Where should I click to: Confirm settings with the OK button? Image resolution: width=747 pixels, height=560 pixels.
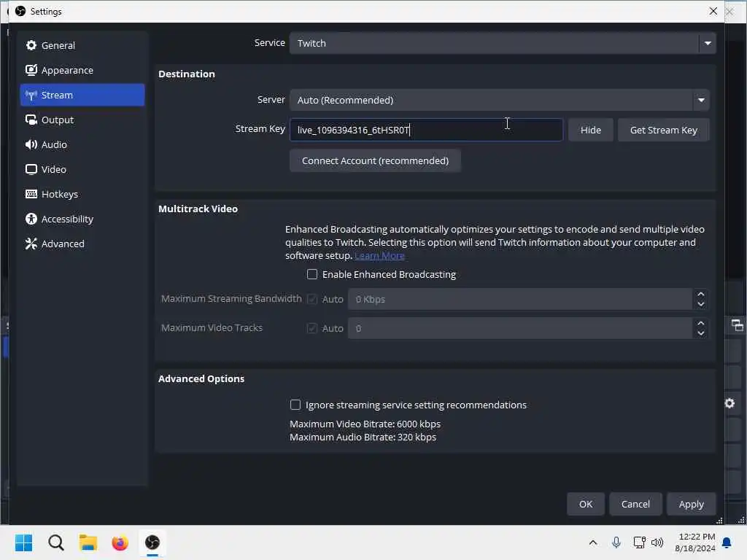click(586, 504)
